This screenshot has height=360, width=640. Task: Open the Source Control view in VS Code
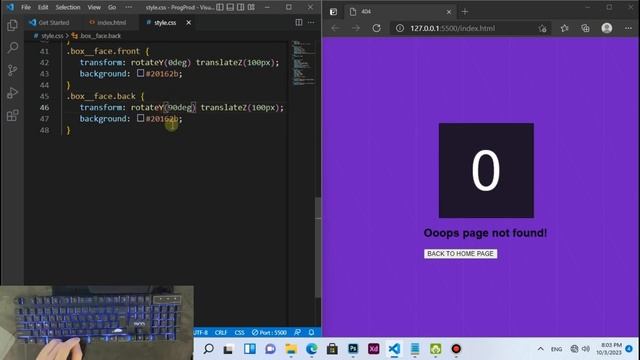coord(13,70)
